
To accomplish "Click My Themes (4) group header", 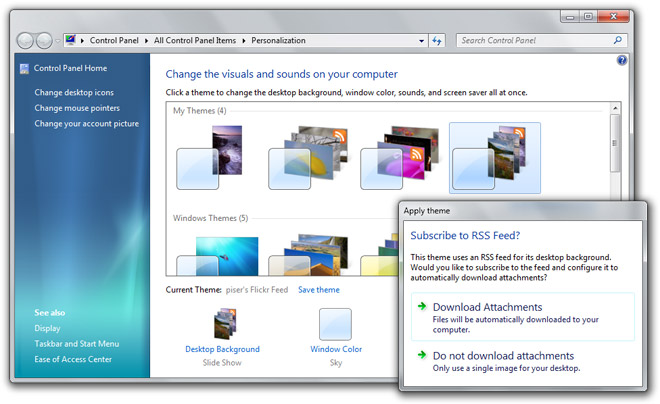I will coord(200,111).
